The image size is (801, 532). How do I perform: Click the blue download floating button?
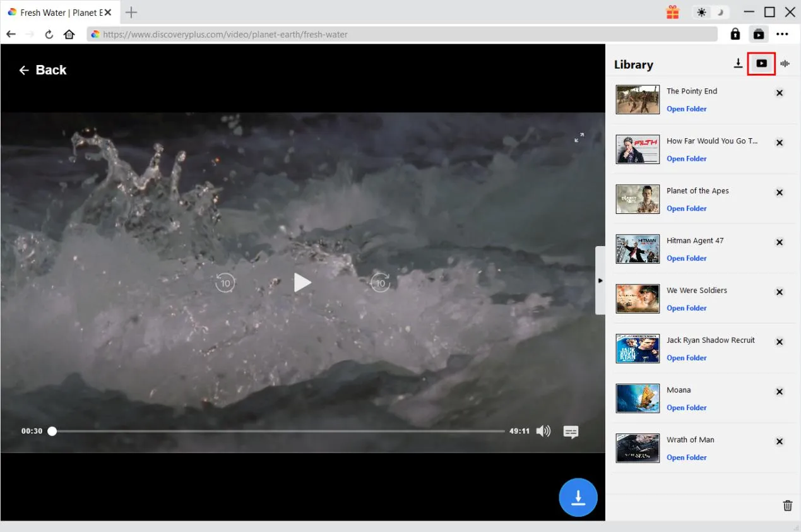[578, 497]
